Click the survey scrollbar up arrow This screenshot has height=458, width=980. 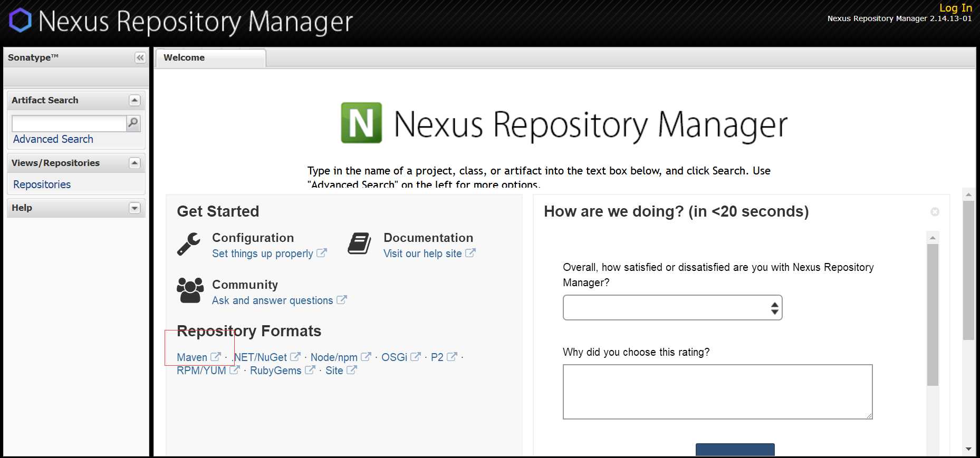[x=933, y=238]
